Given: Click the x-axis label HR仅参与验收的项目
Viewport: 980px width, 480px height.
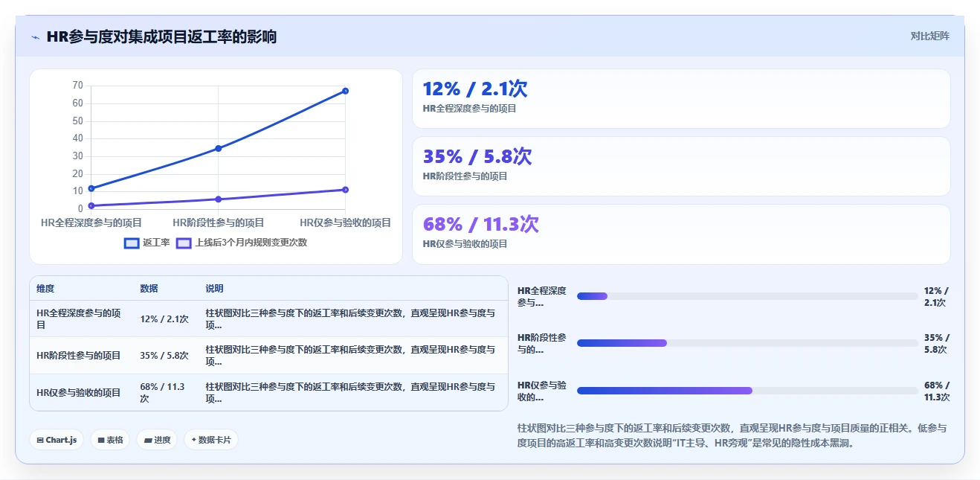Looking at the screenshot, I should point(345,223).
